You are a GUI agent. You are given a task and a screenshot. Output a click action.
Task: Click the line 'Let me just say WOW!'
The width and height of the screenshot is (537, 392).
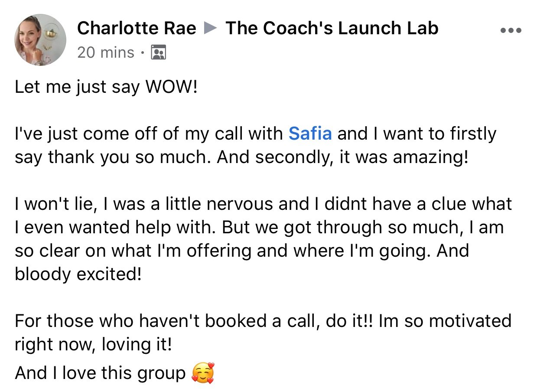point(106,88)
